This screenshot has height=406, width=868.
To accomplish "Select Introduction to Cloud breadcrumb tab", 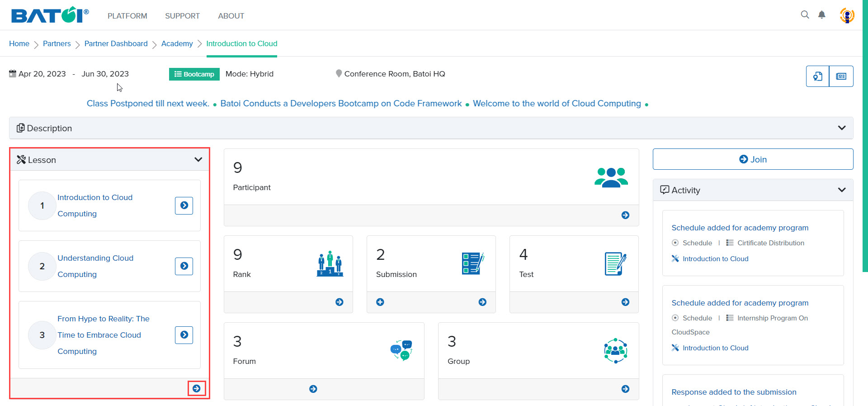I will pos(242,43).
